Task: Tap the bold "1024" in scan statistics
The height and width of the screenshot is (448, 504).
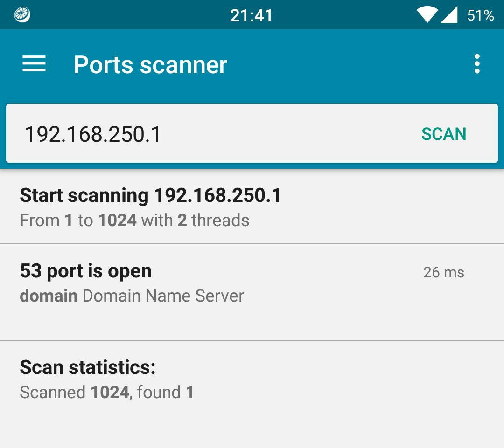Action: coord(110,392)
